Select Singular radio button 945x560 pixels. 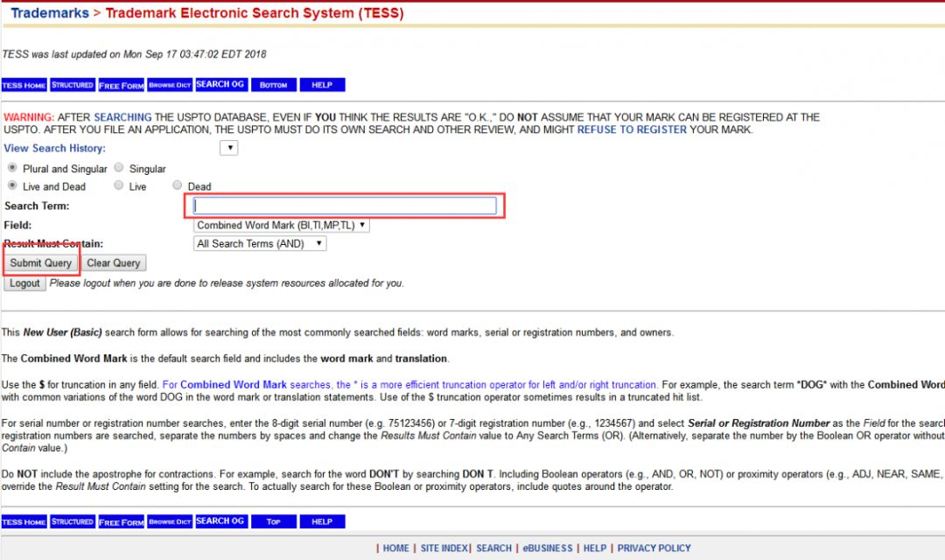point(119,168)
